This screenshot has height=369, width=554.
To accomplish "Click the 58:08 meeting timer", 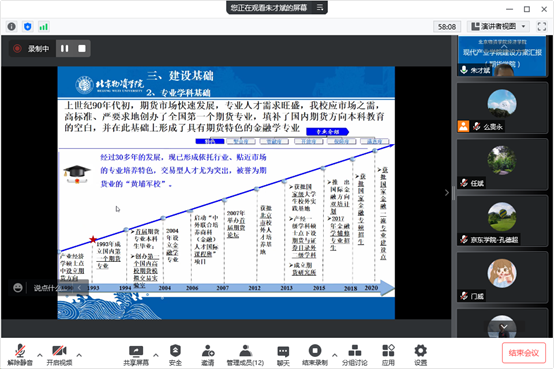I will (447, 27).
